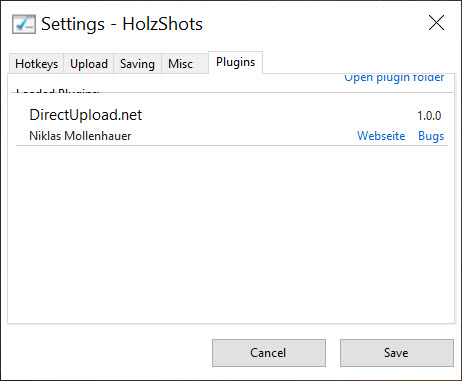Click the empty footer area beside Cancel

pos(109,353)
